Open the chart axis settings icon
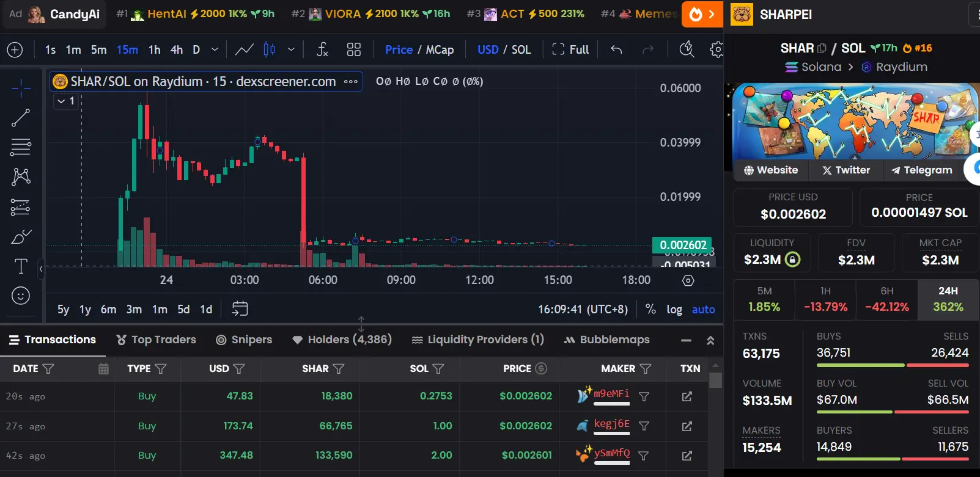 (x=688, y=280)
